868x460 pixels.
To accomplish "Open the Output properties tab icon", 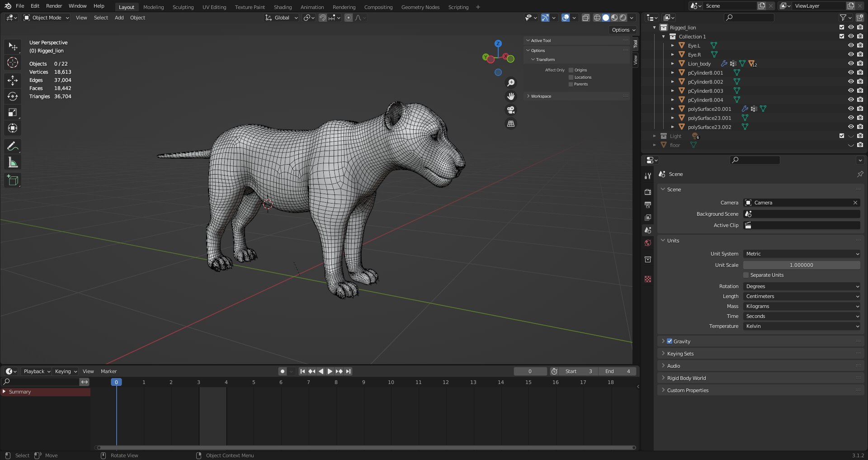I will click(x=648, y=204).
